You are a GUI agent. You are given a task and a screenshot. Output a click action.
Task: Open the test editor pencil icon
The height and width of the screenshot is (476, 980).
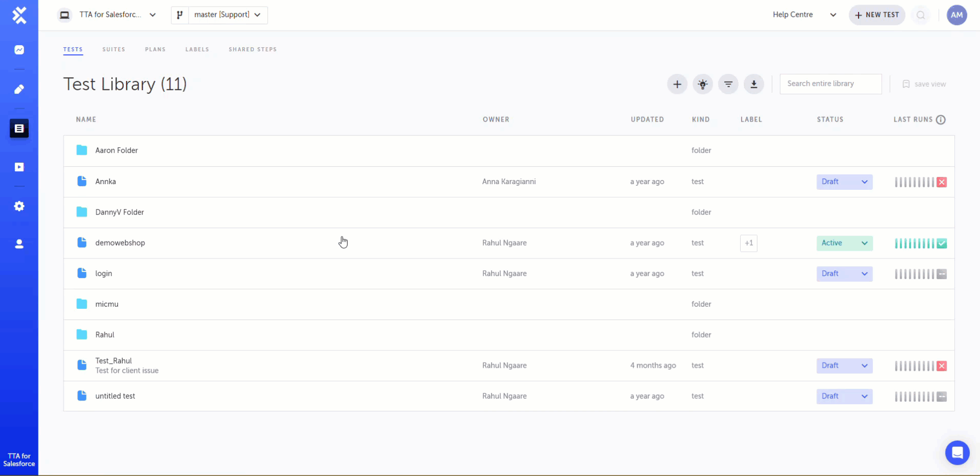[19, 89]
